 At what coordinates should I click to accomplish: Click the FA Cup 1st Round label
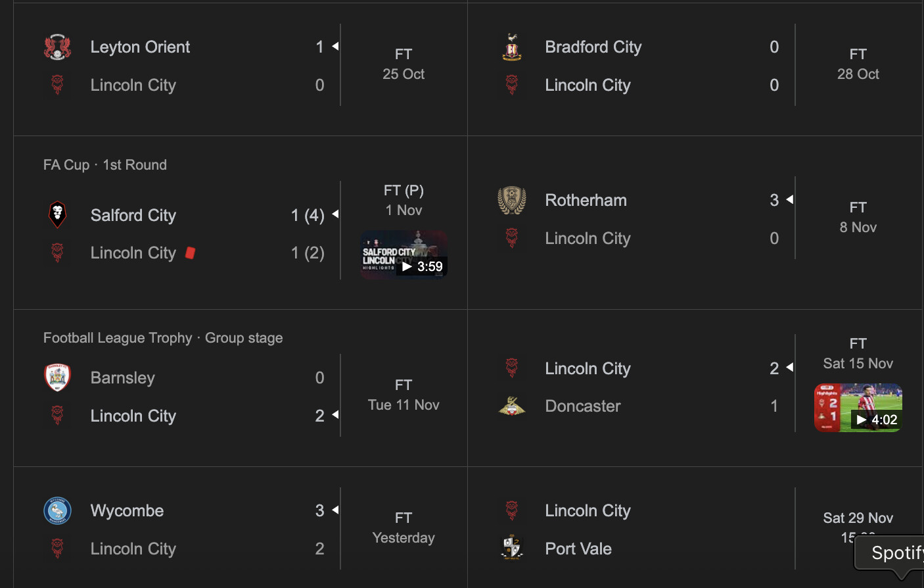tap(105, 165)
